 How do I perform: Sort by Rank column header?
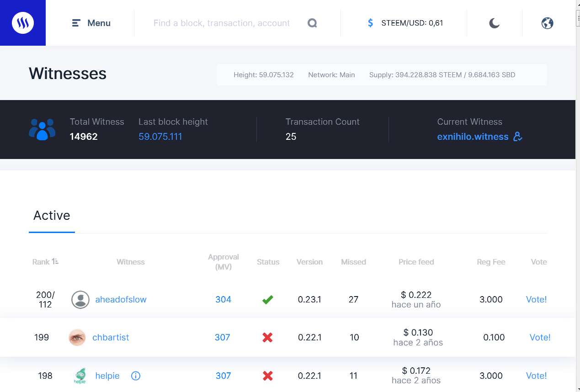[x=41, y=262]
